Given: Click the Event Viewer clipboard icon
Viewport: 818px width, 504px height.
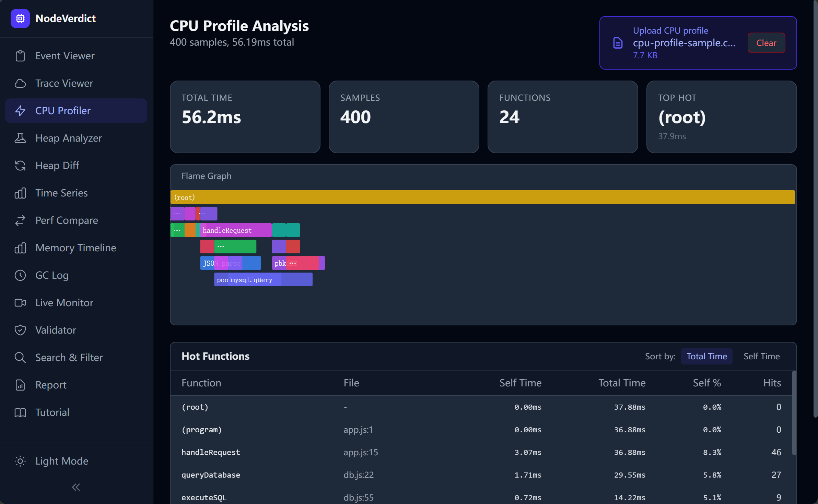Looking at the screenshot, I should 20,56.
